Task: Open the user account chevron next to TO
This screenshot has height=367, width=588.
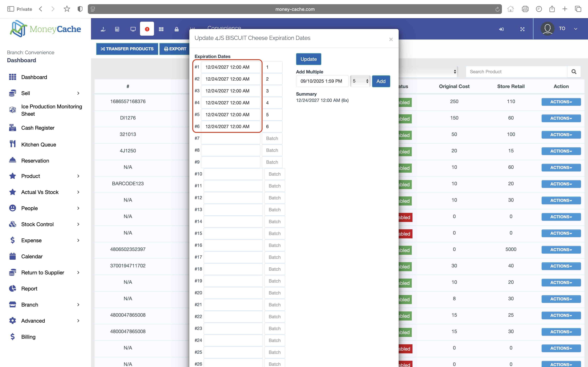Action: (576, 29)
